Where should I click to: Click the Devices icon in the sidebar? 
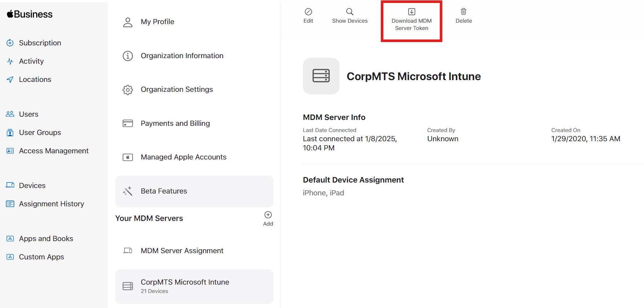10,185
